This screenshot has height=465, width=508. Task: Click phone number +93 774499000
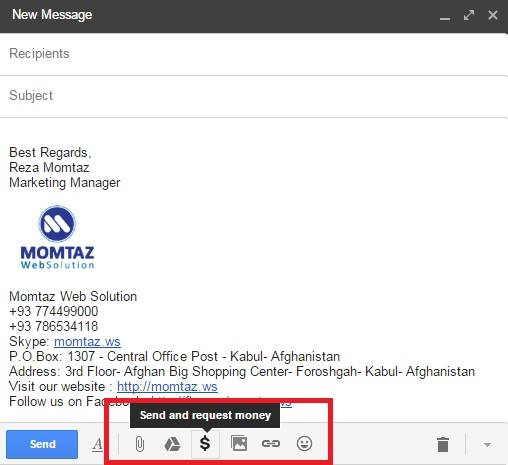[54, 311]
